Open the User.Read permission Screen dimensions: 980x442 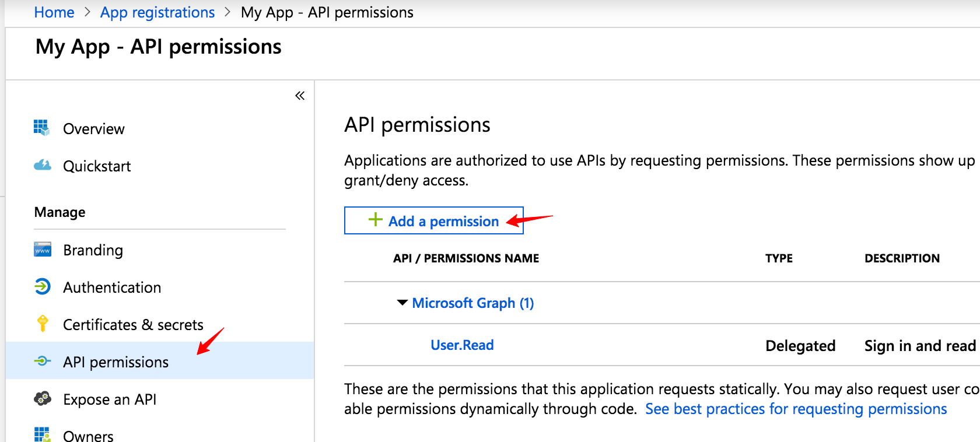[462, 345]
